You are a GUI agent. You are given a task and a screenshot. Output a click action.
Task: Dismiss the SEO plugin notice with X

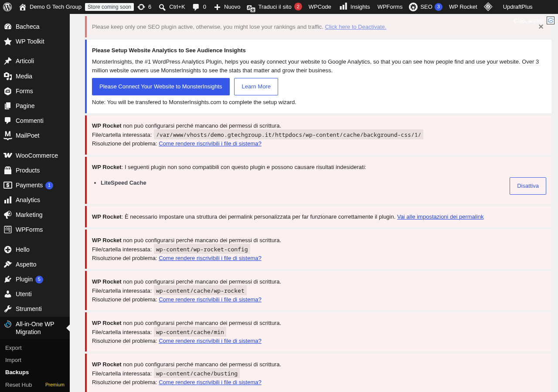coord(541,27)
